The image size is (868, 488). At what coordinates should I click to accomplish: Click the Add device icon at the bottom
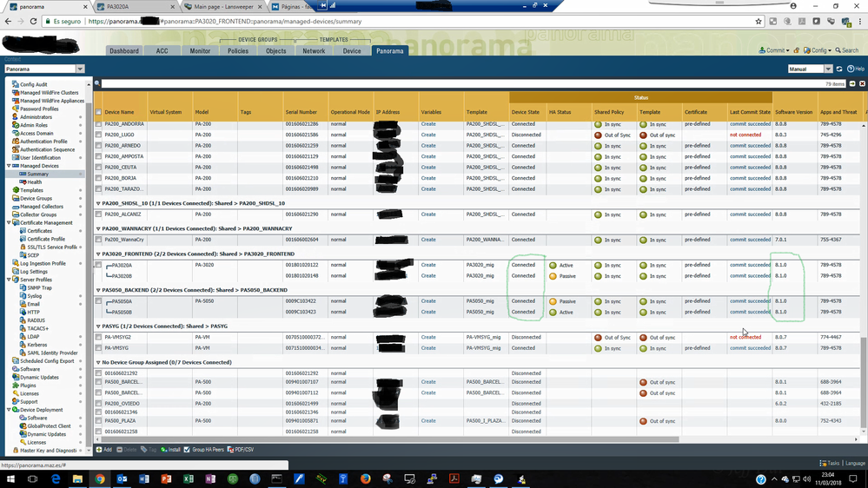pos(99,450)
